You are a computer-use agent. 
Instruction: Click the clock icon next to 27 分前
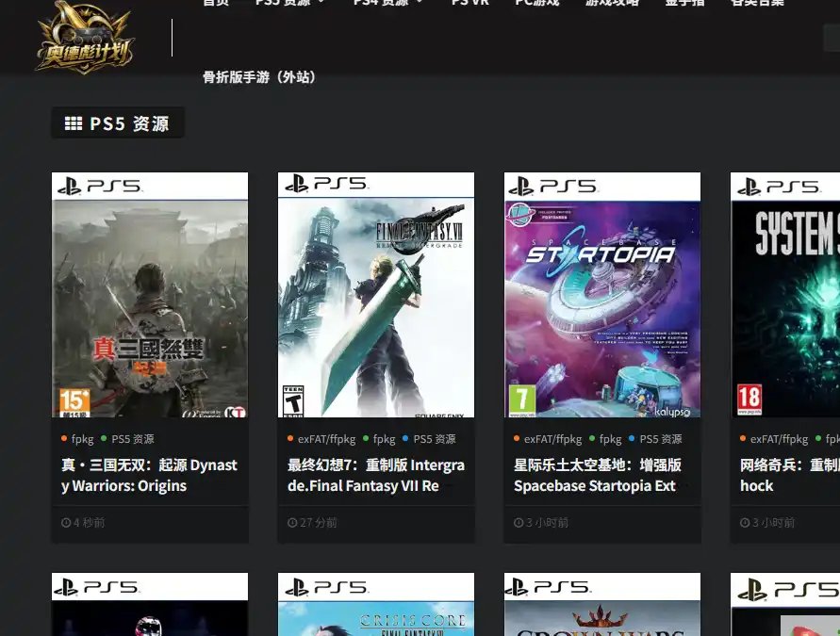click(x=292, y=523)
